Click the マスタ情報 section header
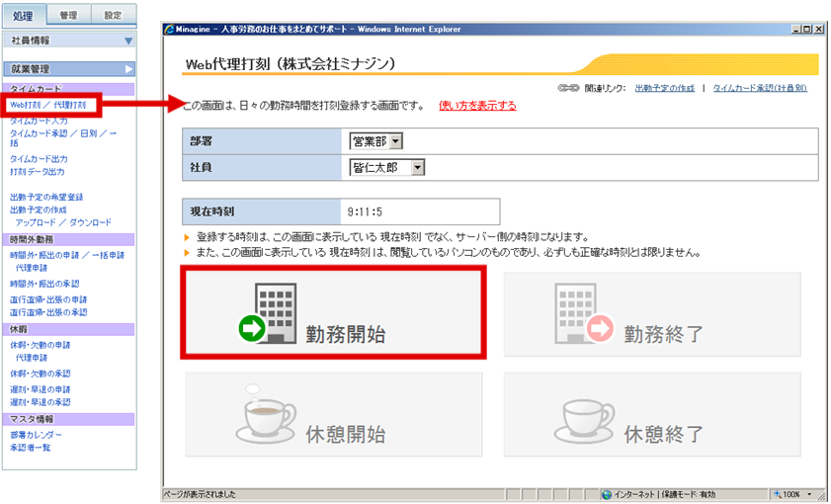Image resolution: width=831 pixels, height=504 pixels. point(69,420)
